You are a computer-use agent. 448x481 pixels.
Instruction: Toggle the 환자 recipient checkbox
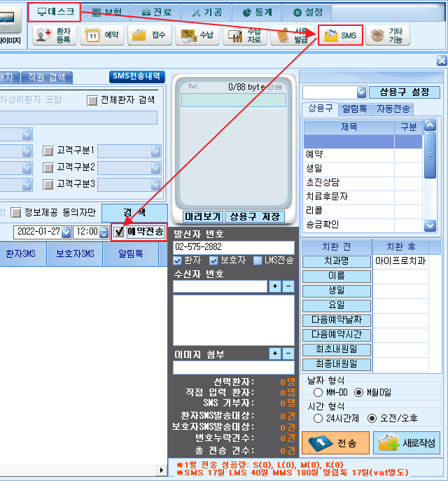click(177, 260)
